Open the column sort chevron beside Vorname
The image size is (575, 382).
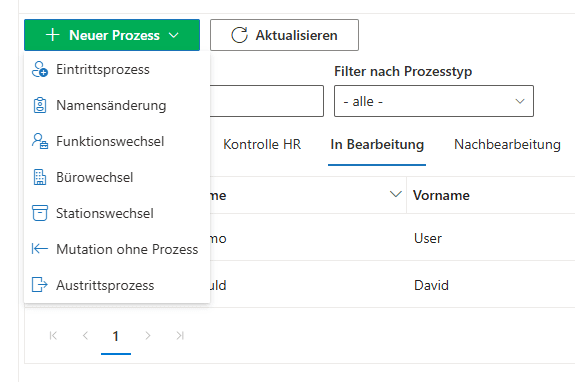tap(395, 194)
